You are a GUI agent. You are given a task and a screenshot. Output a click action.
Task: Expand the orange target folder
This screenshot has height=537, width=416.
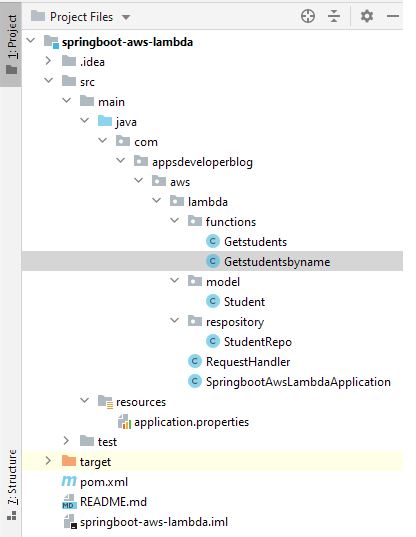(x=48, y=461)
